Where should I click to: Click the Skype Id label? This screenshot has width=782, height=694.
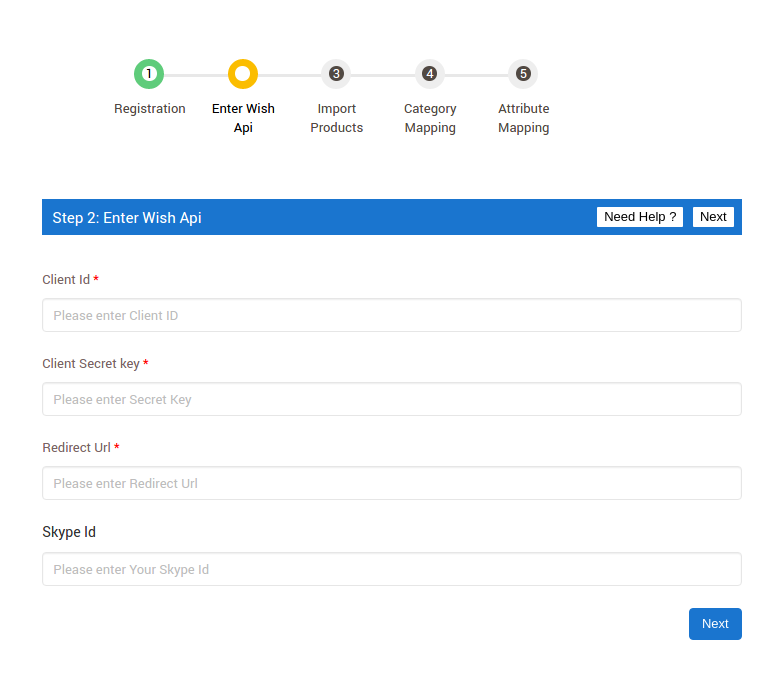69,532
